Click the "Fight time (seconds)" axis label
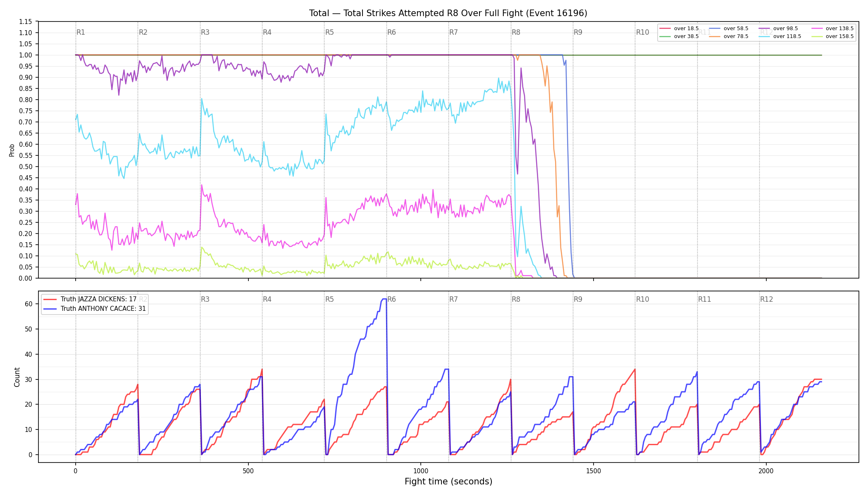Viewport: 868px width, 496px height. (448, 482)
